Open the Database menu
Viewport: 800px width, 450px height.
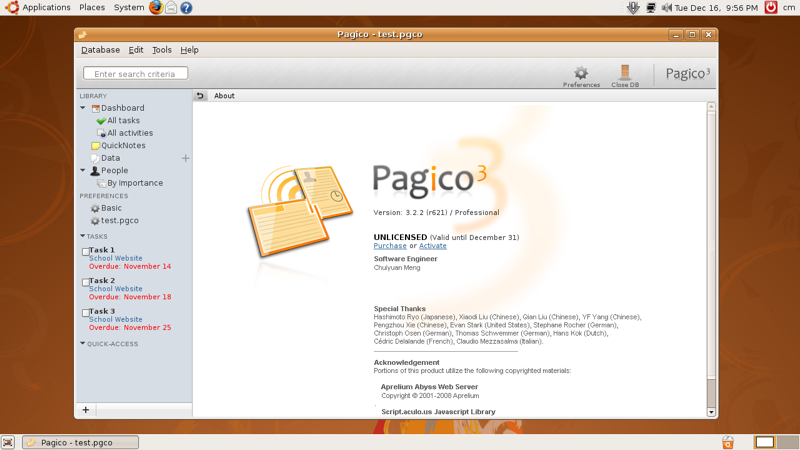click(101, 50)
